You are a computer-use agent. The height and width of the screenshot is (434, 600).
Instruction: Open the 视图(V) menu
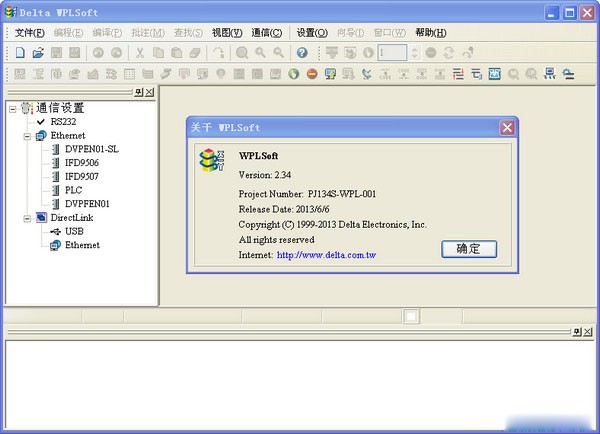pyautogui.click(x=227, y=33)
